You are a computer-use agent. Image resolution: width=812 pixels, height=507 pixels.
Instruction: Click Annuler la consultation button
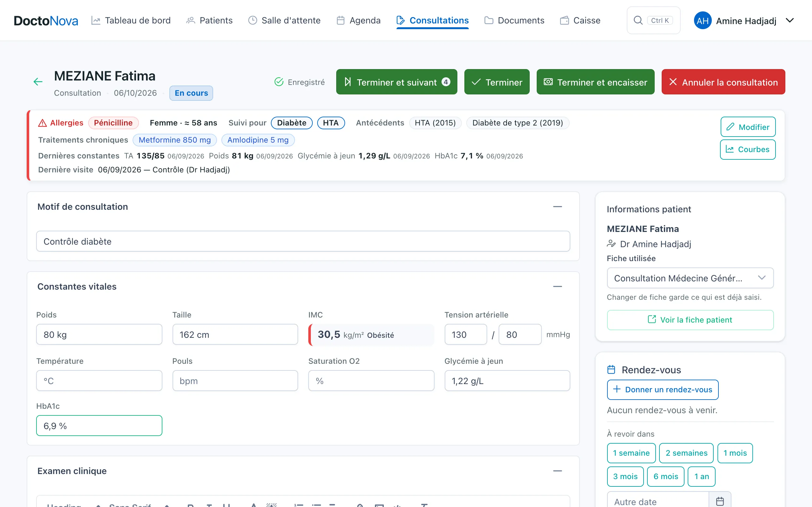(x=723, y=82)
